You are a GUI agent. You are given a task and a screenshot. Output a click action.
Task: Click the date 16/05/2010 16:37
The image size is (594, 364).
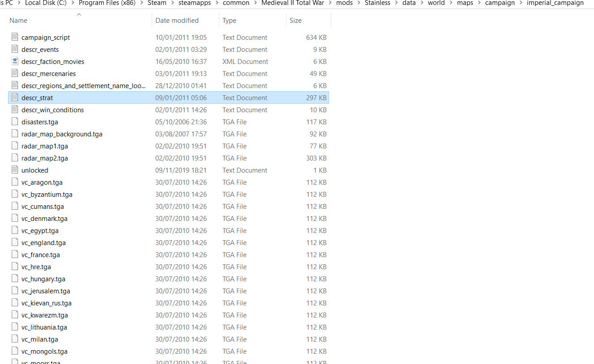[x=181, y=61]
